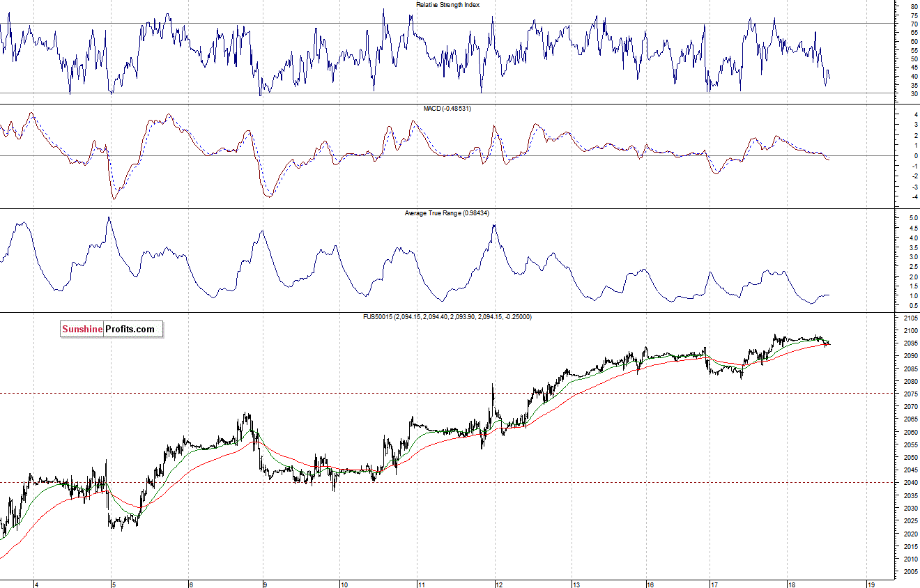
Task: Click date label 18 on the time axis
Action: click(x=792, y=585)
